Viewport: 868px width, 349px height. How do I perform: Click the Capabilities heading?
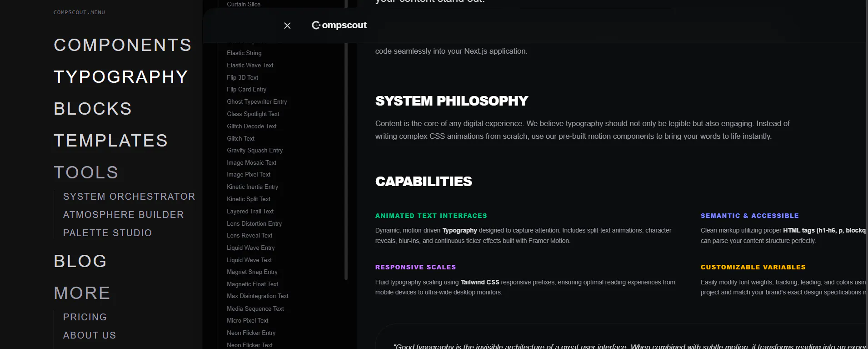click(424, 182)
